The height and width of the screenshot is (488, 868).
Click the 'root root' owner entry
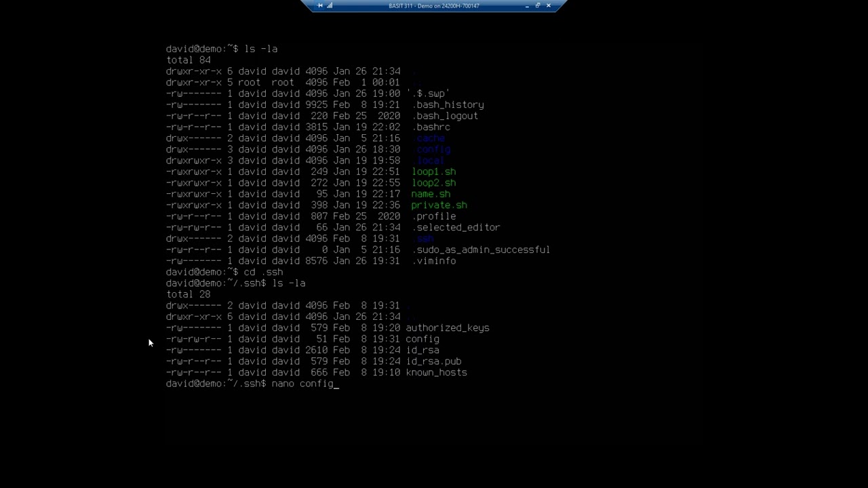click(266, 82)
